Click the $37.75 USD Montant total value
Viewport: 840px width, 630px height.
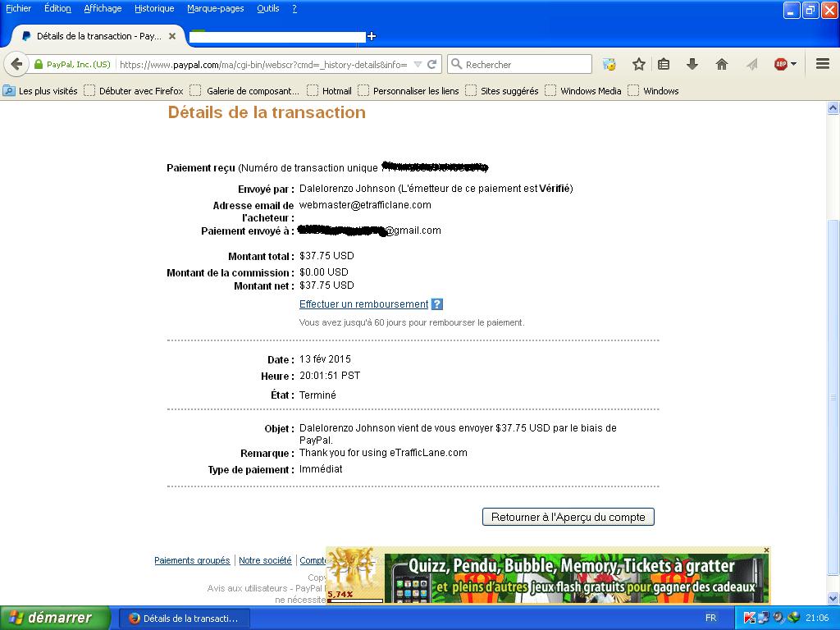326,256
